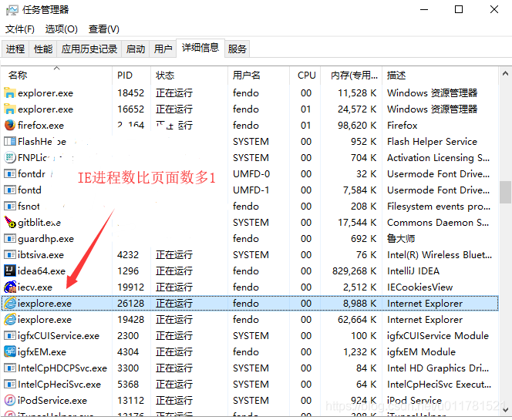Click the firefox.exe process icon

point(10,126)
